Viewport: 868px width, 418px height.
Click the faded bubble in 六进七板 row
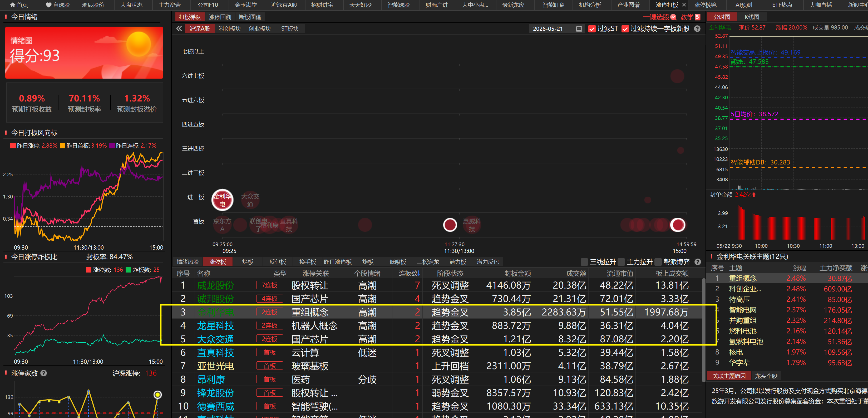pyautogui.click(x=677, y=76)
